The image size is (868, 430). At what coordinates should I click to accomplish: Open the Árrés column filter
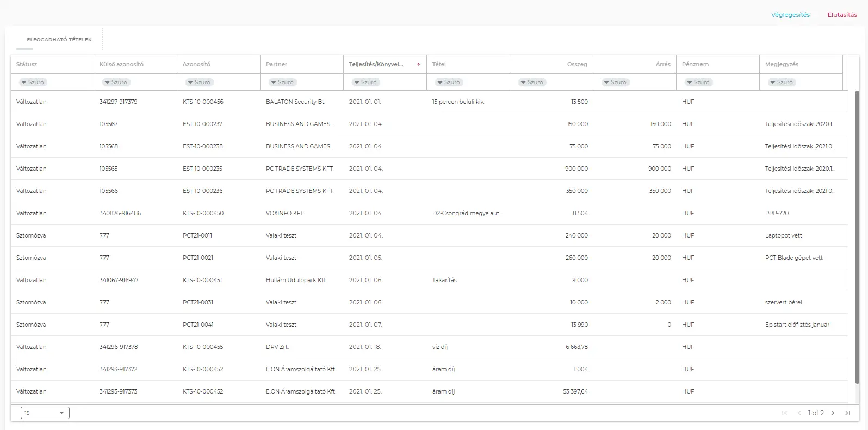[615, 83]
